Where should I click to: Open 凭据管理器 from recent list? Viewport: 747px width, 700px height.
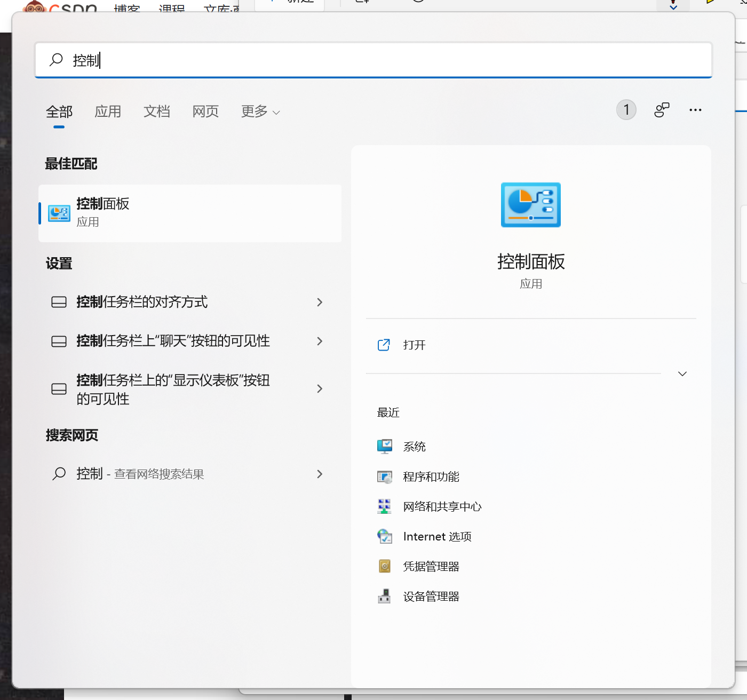pos(431,566)
